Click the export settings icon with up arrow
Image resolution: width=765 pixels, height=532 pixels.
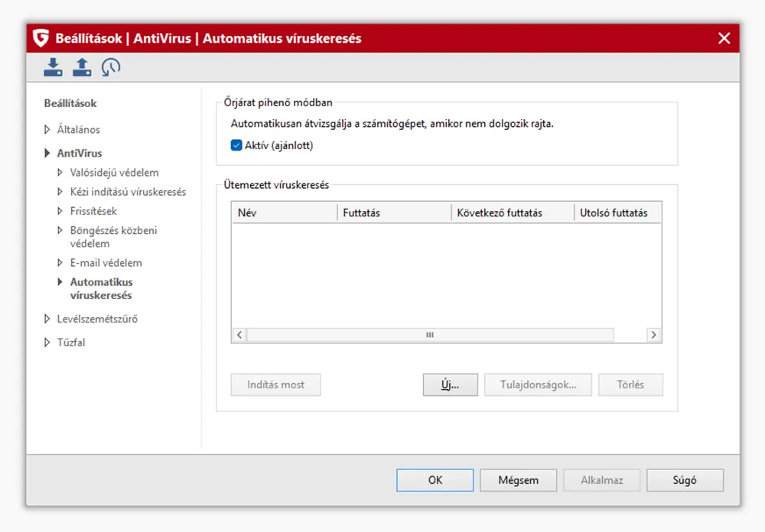pos(82,67)
